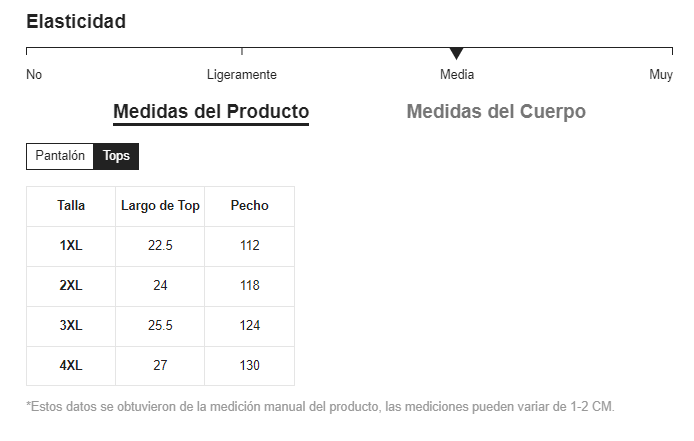This screenshot has width=694, height=441.
Task: Click the Talla column header
Action: pos(71,206)
